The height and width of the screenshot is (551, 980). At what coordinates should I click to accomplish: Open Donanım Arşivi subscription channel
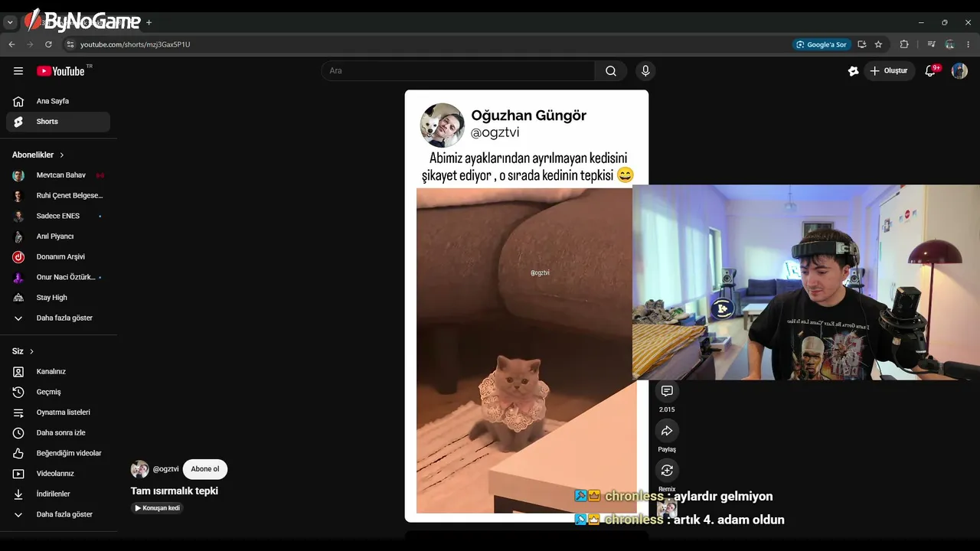click(x=58, y=257)
